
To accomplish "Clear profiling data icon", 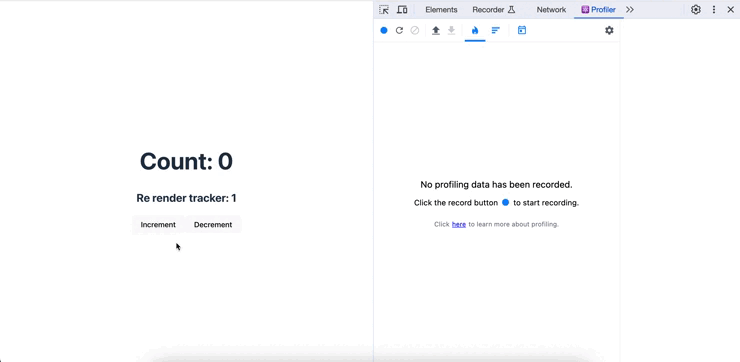I will pos(414,30).
